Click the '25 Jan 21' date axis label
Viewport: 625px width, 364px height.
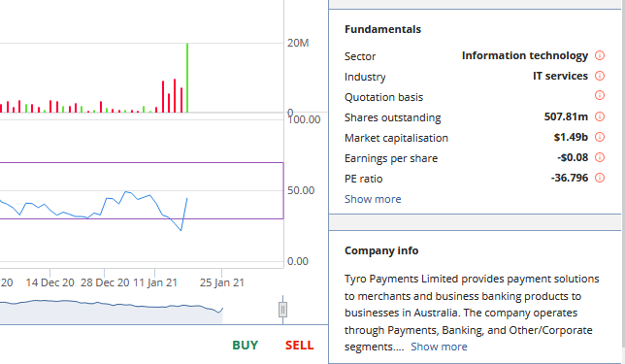[x=222, y=282]
